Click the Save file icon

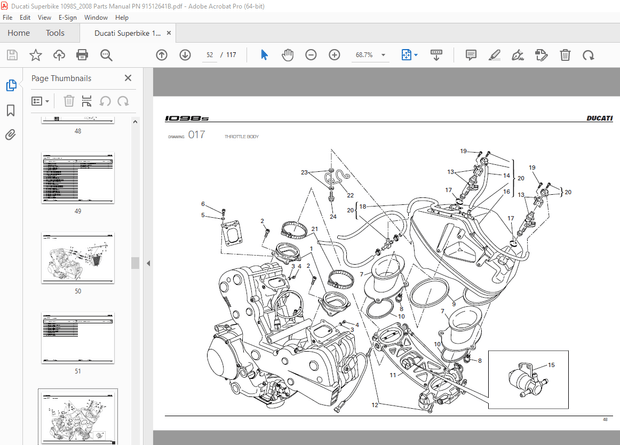12,55
